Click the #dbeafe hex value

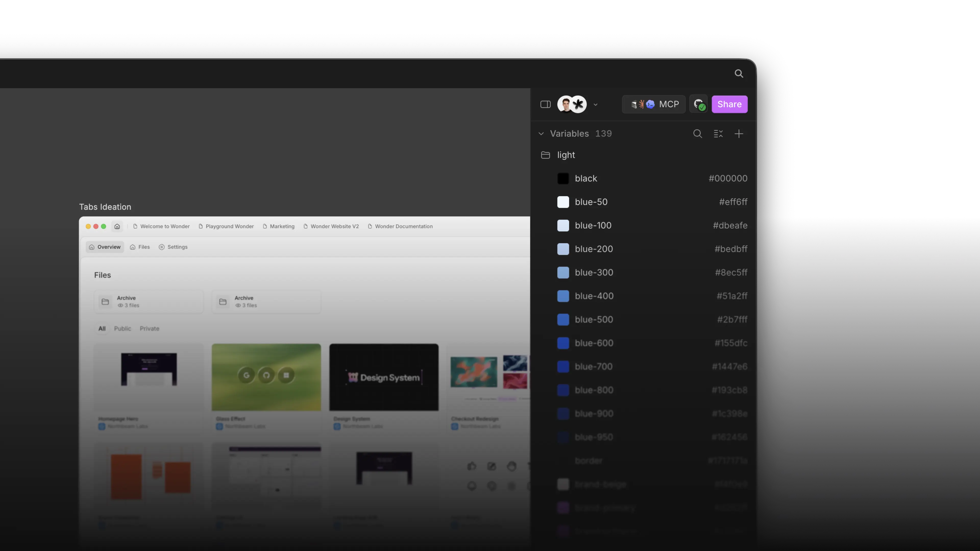730,226
